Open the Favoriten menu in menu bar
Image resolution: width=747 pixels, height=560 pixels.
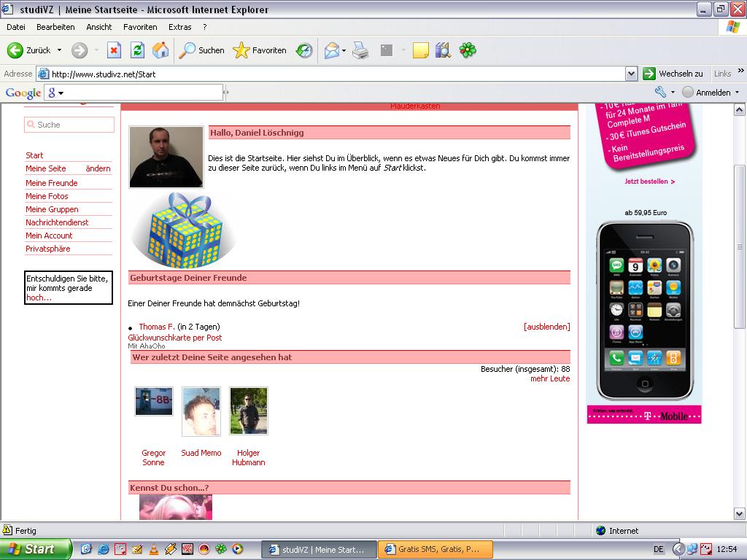point(140,27)
